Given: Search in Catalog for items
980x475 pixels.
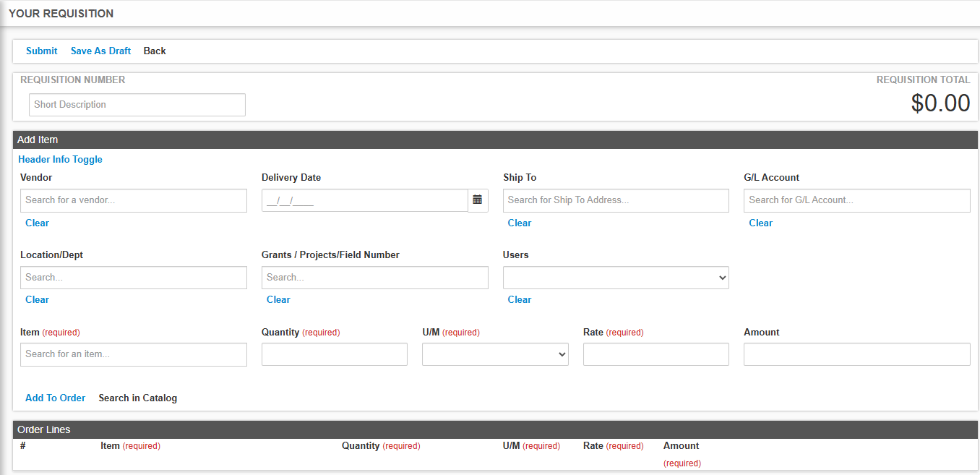Looking at the screenshot, I should click(137, 398).
